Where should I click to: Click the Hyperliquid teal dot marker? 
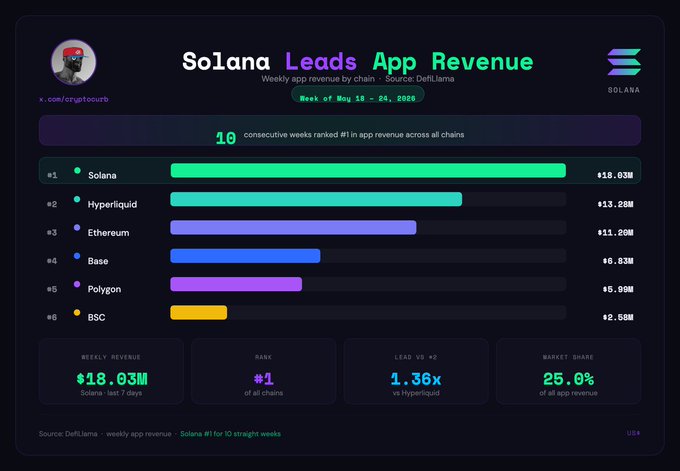pyautogui.click(x=77, y=199)
